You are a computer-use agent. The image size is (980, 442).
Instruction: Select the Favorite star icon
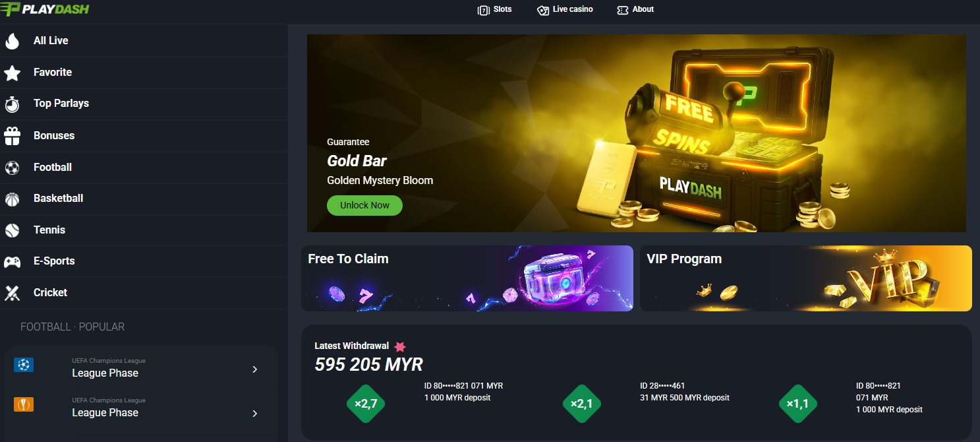pos(12,73)
